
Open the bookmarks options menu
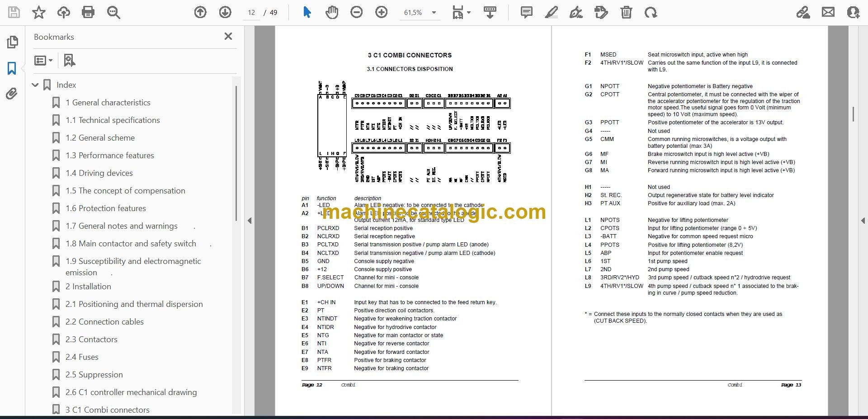(43, 60)
